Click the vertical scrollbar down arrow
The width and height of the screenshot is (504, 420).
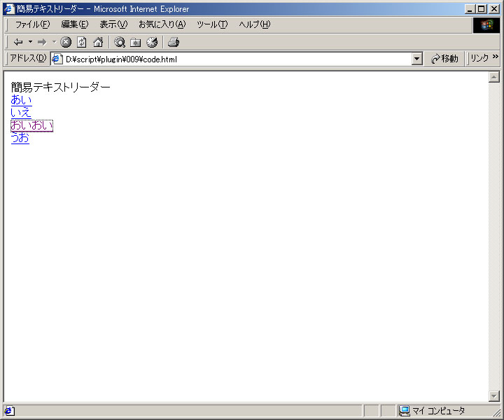click(494, 396)
